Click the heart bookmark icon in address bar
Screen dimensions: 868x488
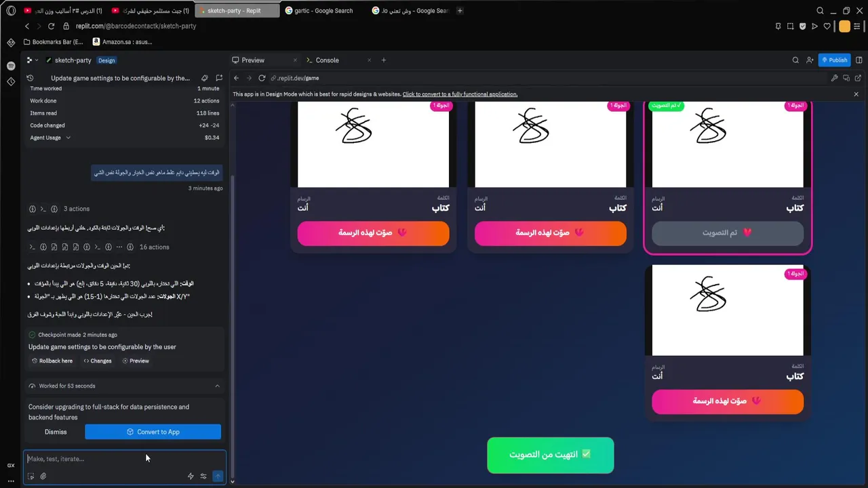pos(827,26)
